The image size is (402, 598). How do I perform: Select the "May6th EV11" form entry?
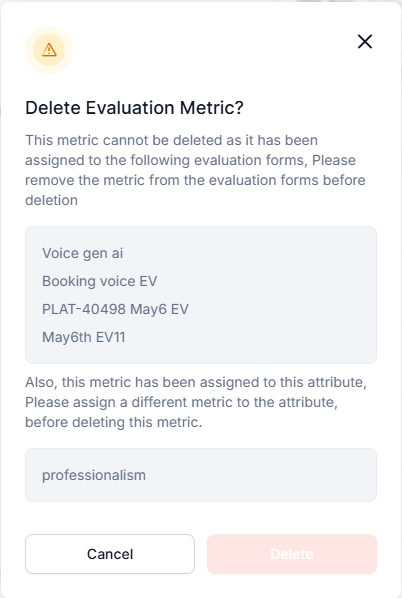click(x=84, y=337)
